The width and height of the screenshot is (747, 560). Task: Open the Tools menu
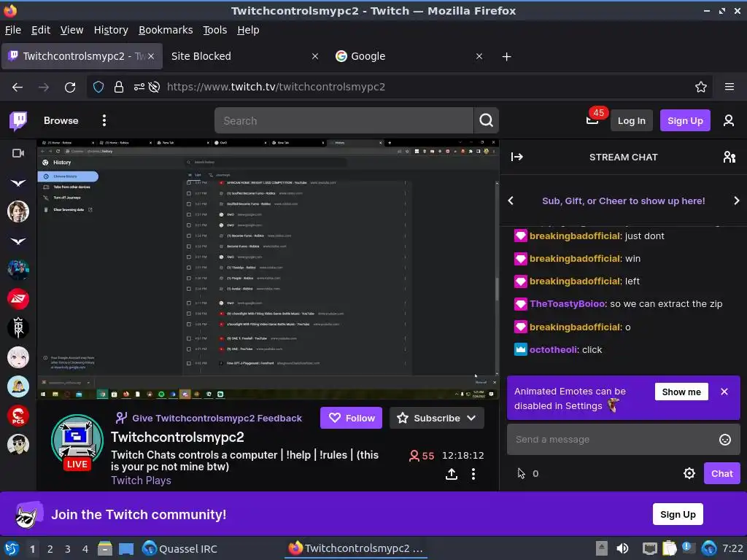[x=215, y=30]
